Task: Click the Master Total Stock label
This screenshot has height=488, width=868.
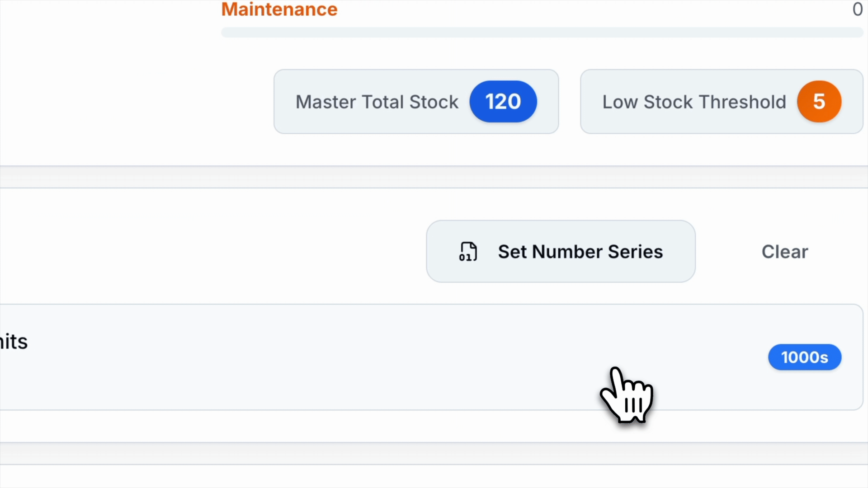Action: 377,102
